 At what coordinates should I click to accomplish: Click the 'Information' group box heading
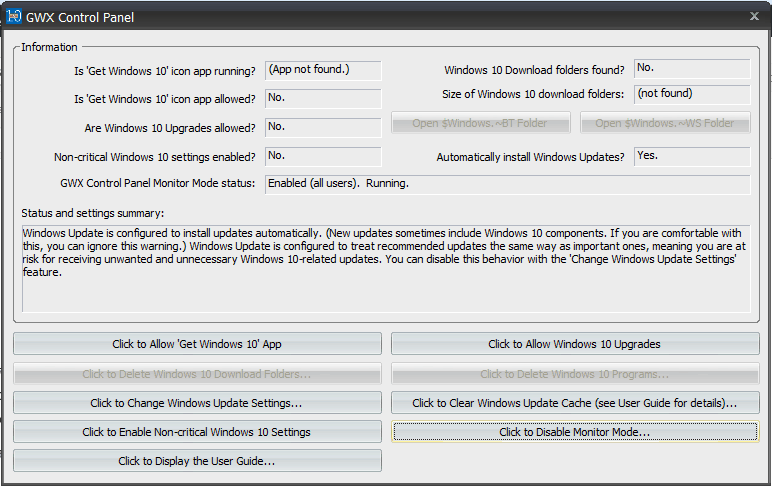click(x=49, y=47)
